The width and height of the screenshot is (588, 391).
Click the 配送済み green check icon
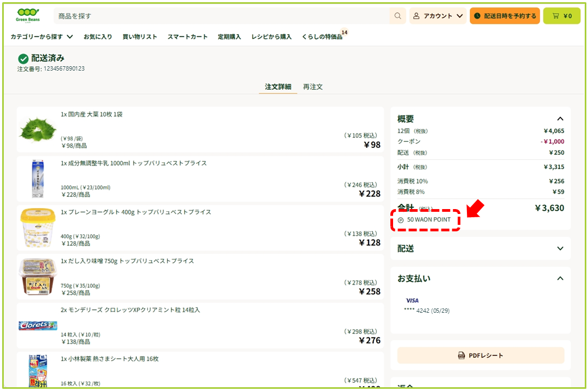(23, 59)
